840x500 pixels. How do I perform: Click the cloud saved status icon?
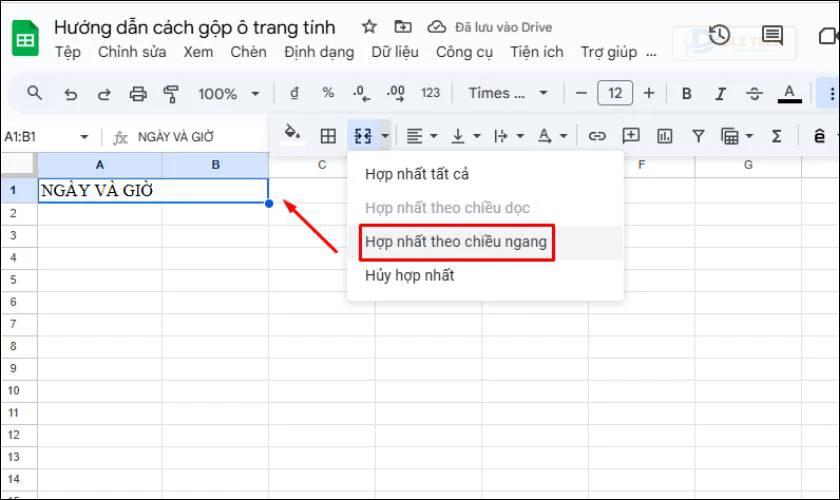click(x=437, y=27)
